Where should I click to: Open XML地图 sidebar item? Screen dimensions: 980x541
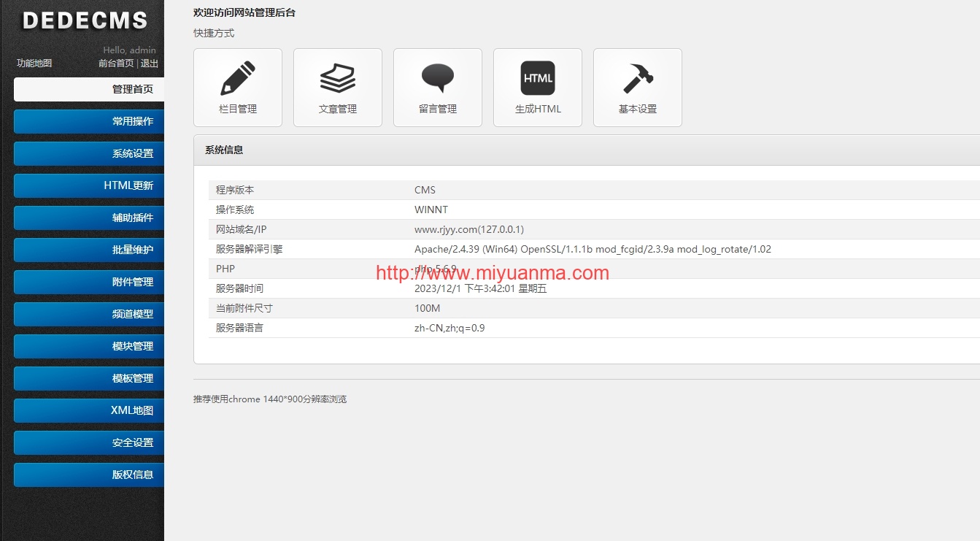point(89,410)
